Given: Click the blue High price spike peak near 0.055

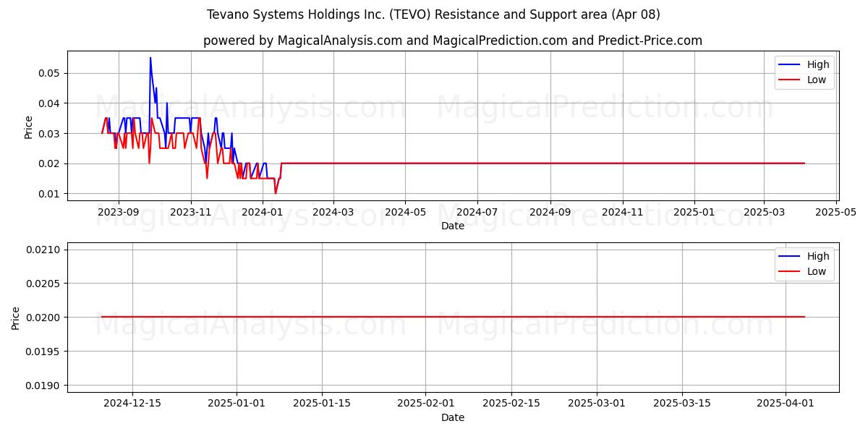Looking at the screenshot, I should (x=150, y=58).
